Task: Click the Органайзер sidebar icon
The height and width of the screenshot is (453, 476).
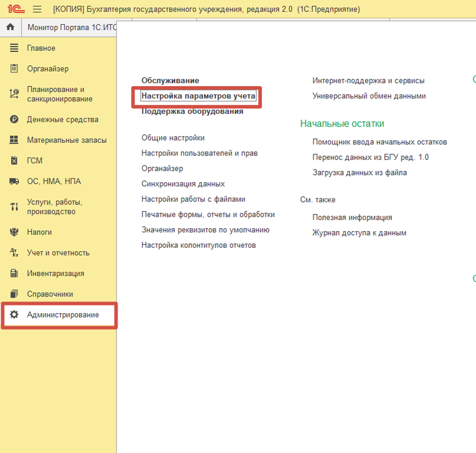Action: click(14, 68)
